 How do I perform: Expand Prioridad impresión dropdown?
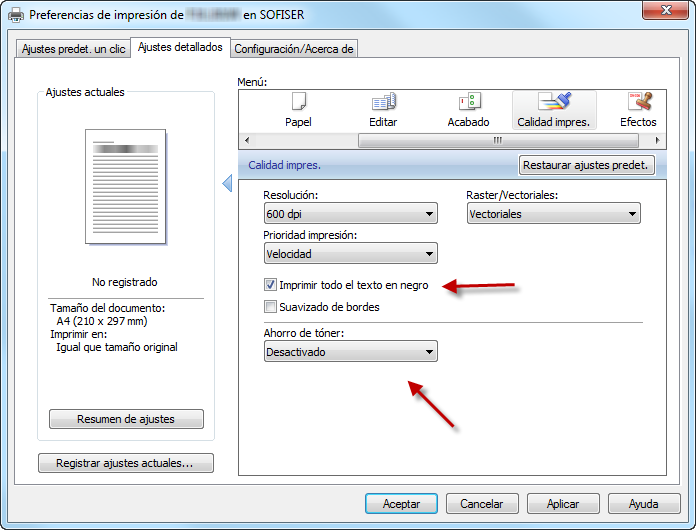pos(350,254)
